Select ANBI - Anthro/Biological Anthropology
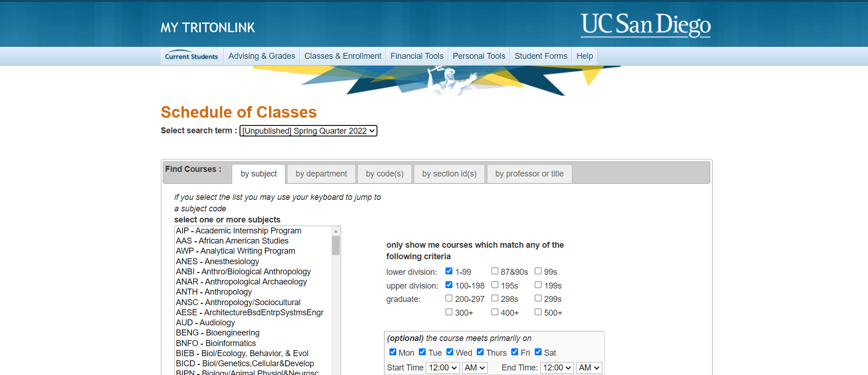The width and height of the screenshot is (868, 375). click(x=253, y=272)
